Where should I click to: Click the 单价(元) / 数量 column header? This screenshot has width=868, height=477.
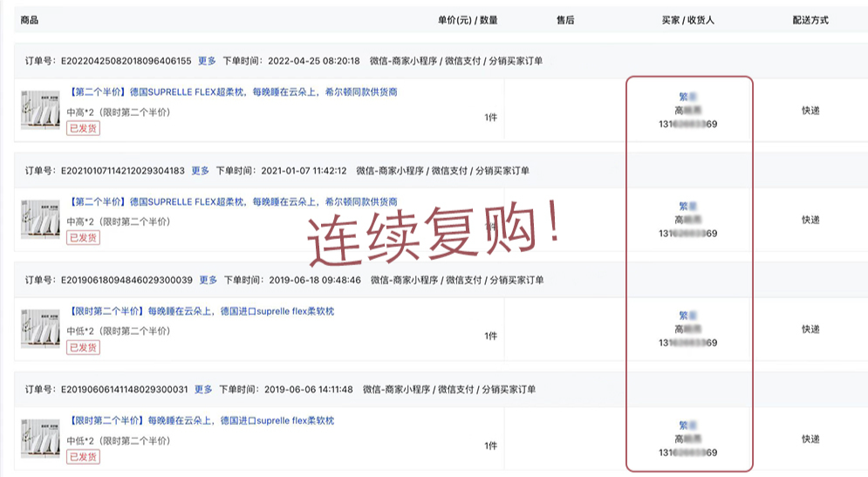(x=468, y=20)
